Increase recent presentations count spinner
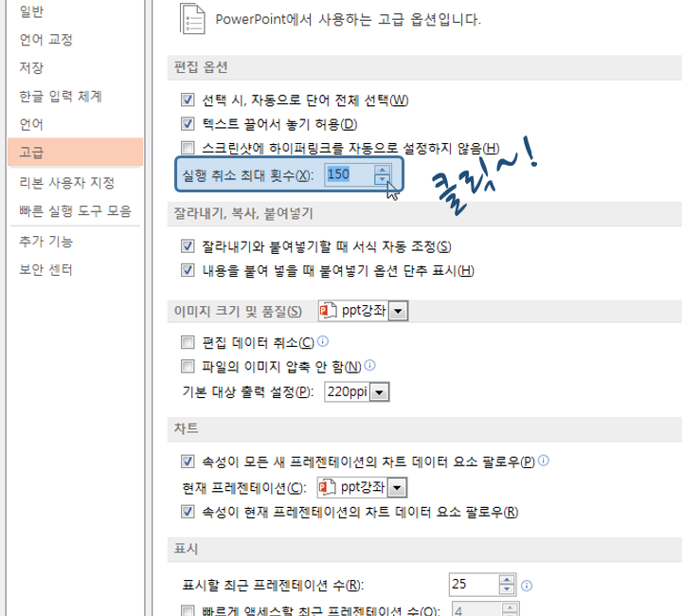The width and height of the screenshot is (682, 616). click(x=507, y=580)
